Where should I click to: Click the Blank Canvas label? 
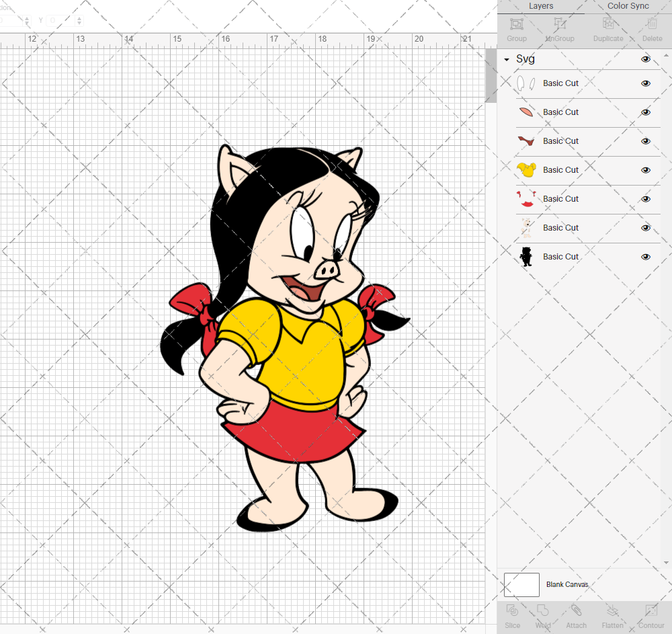tap(567, 584)
